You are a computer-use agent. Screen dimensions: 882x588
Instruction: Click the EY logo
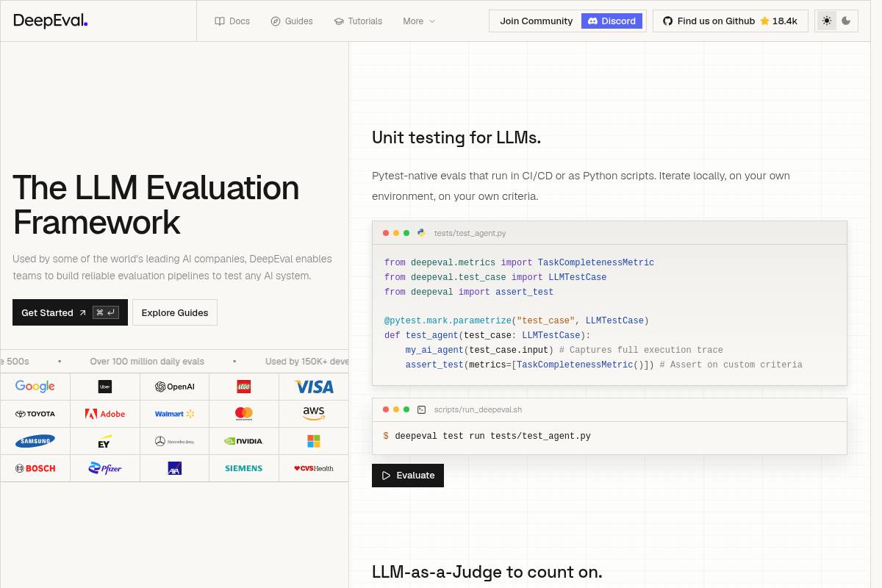(104, 441)
